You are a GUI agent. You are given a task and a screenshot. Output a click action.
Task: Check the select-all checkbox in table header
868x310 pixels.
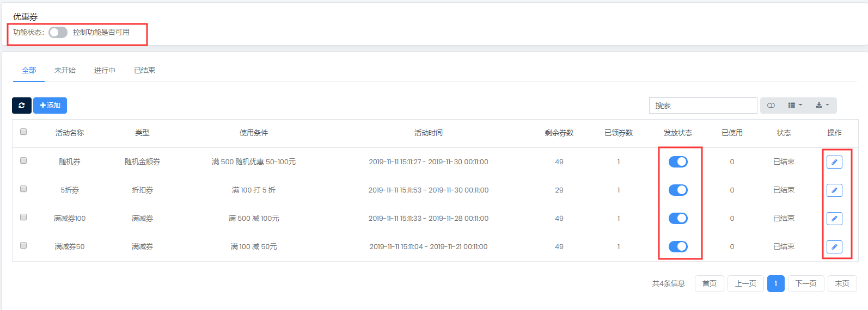pyautogui.click(x=23, y=132)
